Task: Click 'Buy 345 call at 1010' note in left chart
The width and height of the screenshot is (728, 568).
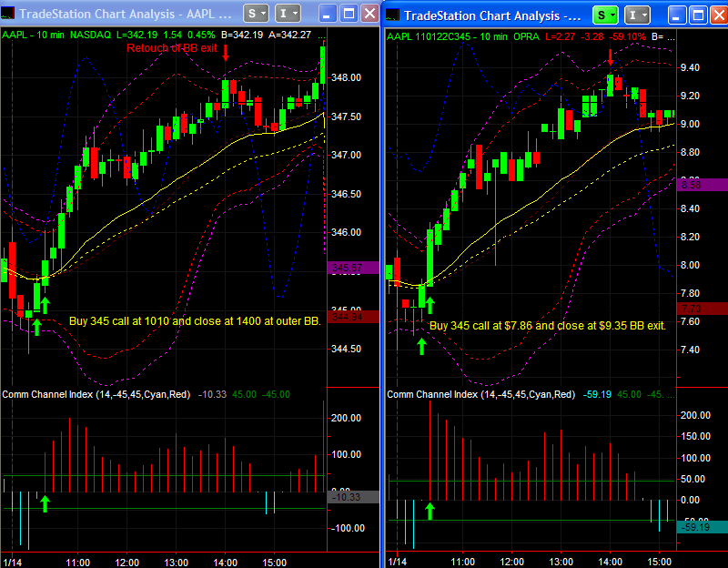Action: [x=195, y=321]
